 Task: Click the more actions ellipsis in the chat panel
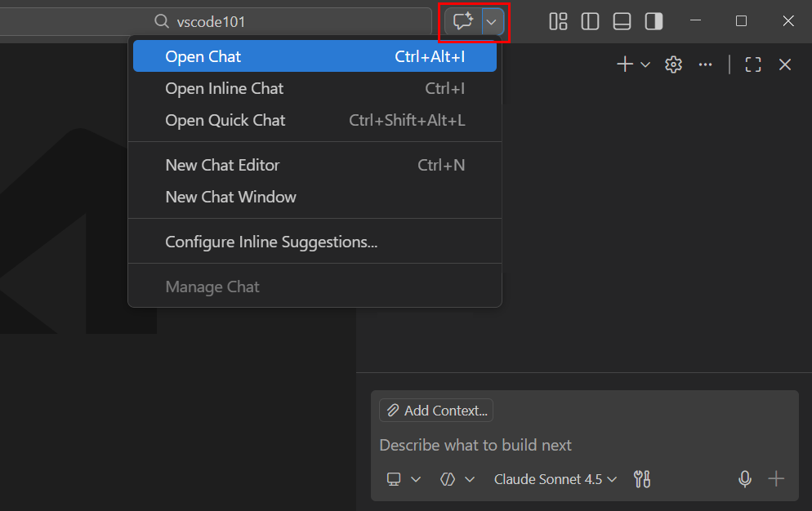706,64
